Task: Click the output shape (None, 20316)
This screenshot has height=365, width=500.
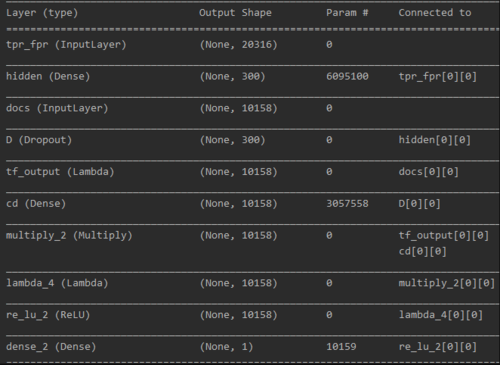Action: click(238, 45)
